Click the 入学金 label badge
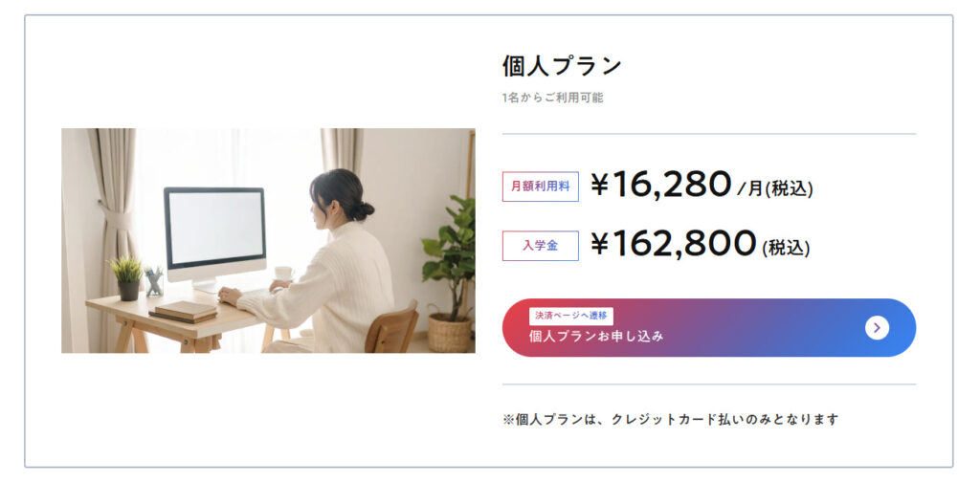 point(540,246)
